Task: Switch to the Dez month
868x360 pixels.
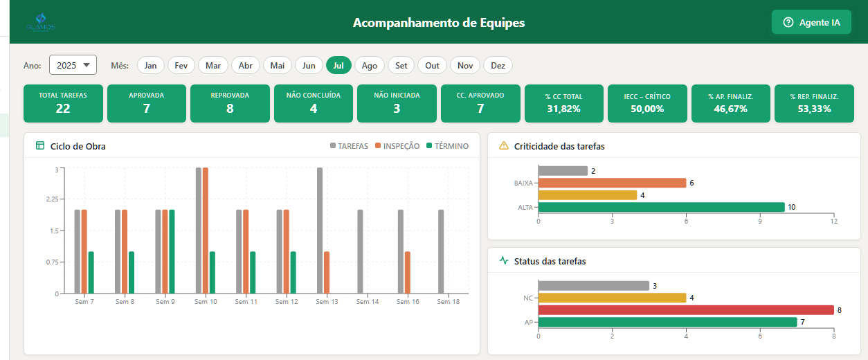Action: click(498, 65)
